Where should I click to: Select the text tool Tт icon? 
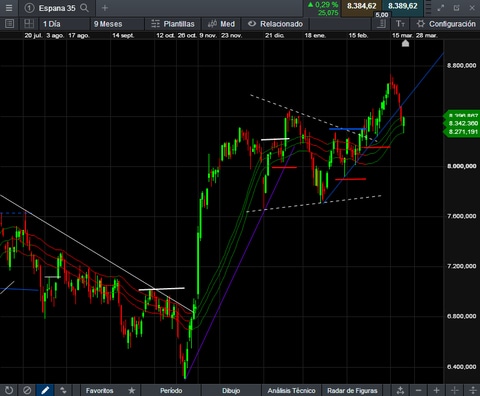point(400,24)
